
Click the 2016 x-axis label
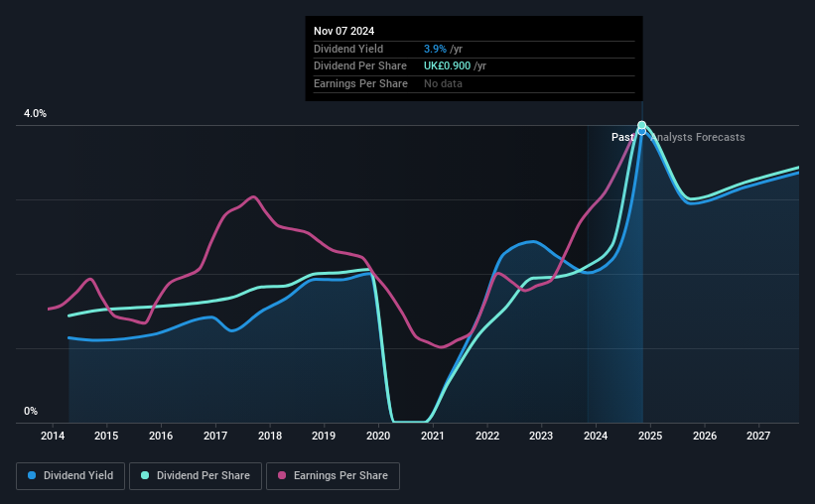tap(161, 436)
